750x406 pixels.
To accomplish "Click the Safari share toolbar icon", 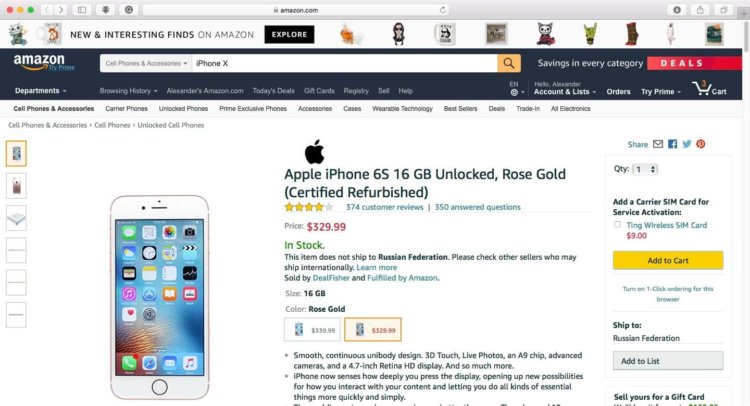I will [x=700, y=10].
